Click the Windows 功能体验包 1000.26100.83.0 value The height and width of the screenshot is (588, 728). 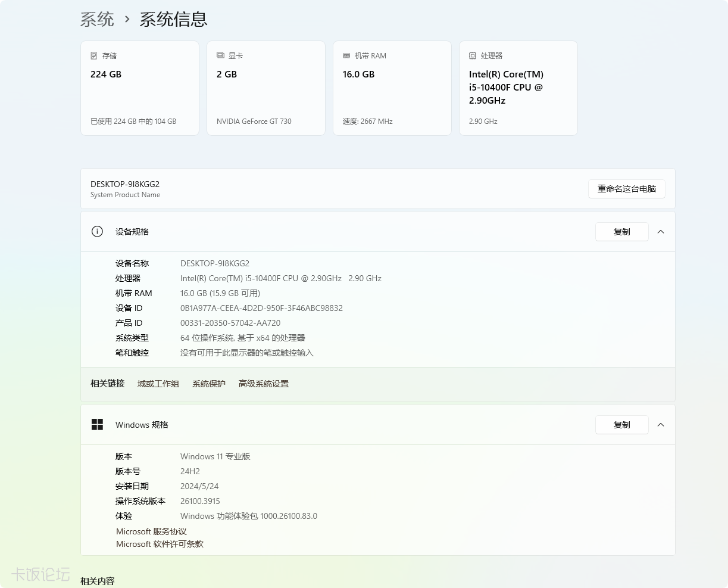[249, 516]
